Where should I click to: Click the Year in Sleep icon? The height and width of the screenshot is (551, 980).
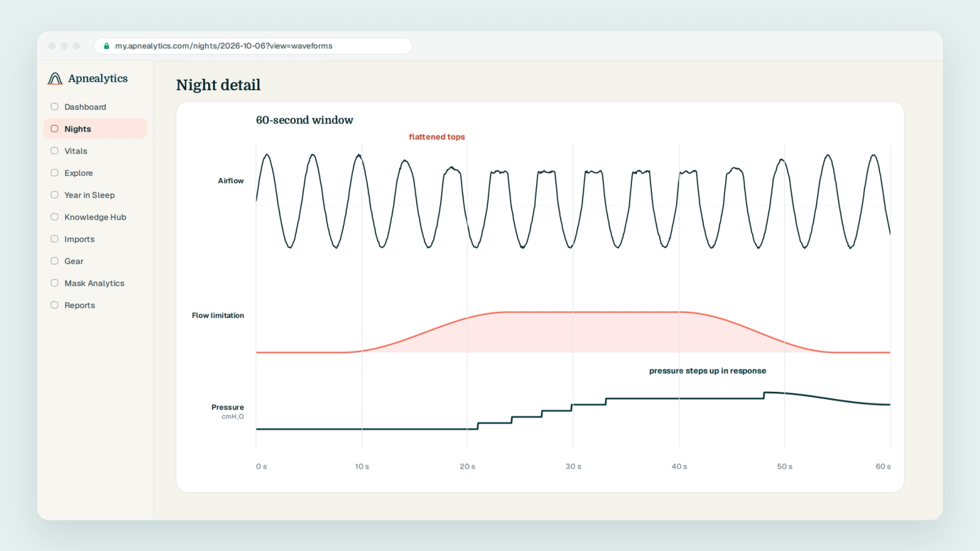point(55,195)
